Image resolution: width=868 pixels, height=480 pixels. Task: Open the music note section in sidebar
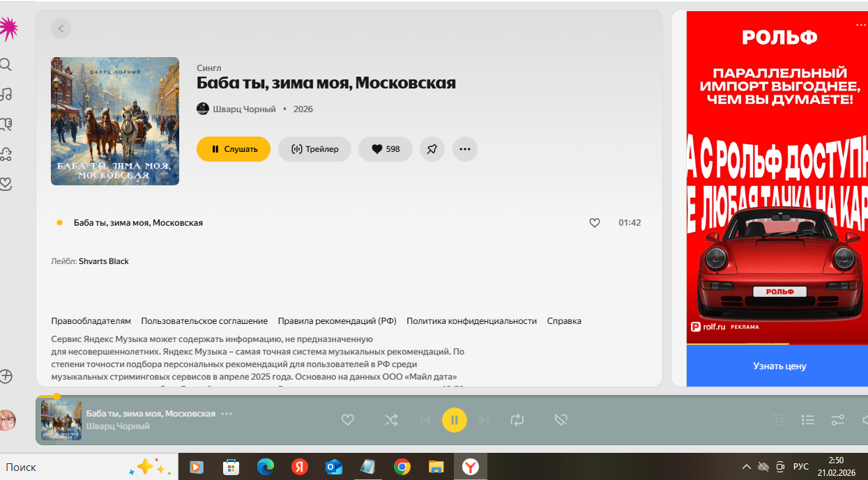point(6,94)
